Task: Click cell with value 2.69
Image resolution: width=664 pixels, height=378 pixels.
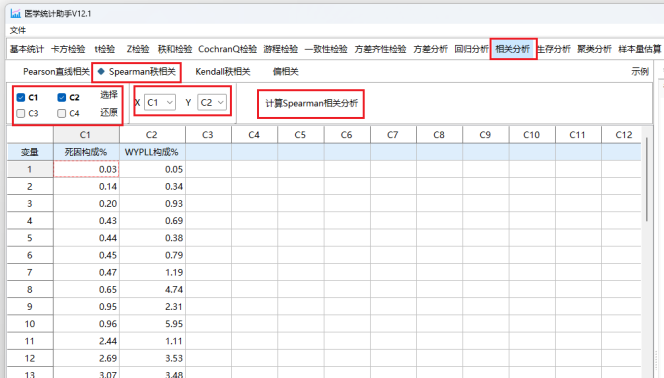Action: pyautogui.click(x=86, y=358)
